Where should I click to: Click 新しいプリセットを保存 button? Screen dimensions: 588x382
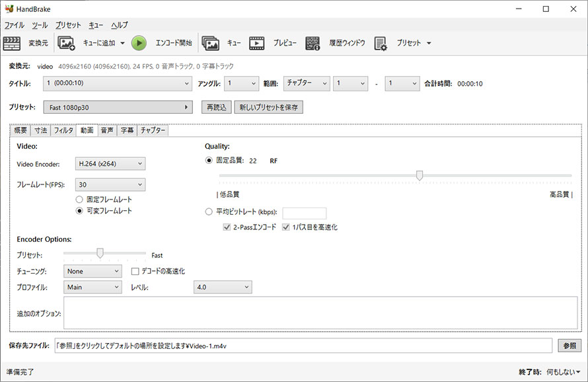click(x=268, y=107)
